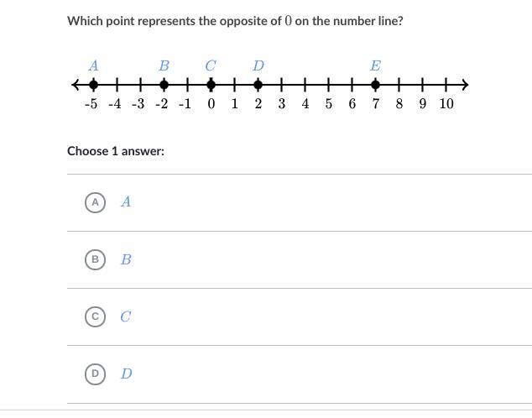
Task: Click the number 5 tick label
Action: click(x=328, y=104)
